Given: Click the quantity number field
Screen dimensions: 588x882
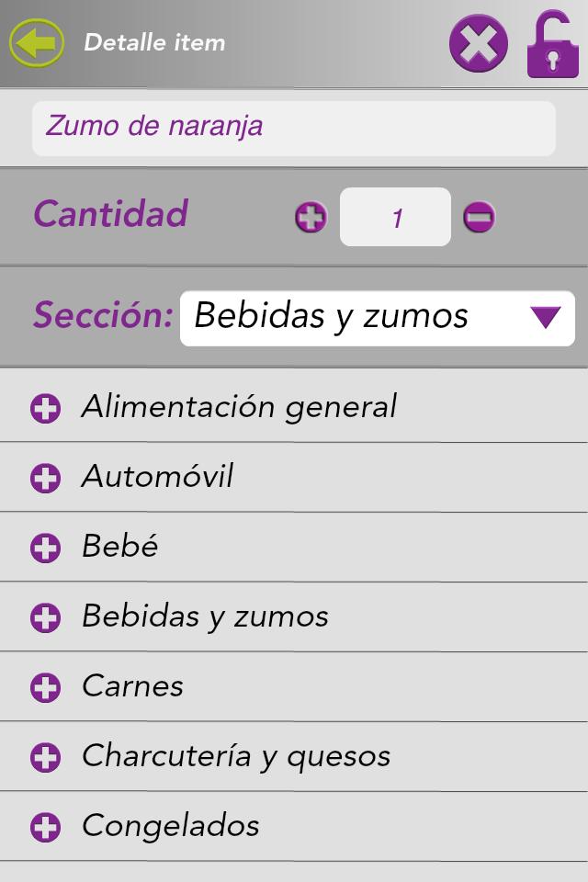Looking at the screenshot, I should point(395,218).
